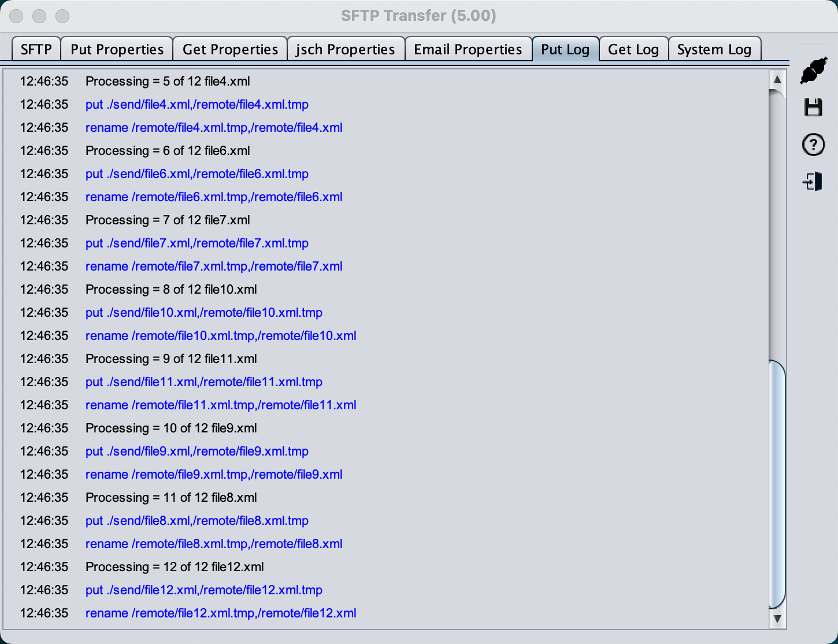
Task: Click the scrollbar down arrow
Action: pyautogui.click(x=777, y=619)
